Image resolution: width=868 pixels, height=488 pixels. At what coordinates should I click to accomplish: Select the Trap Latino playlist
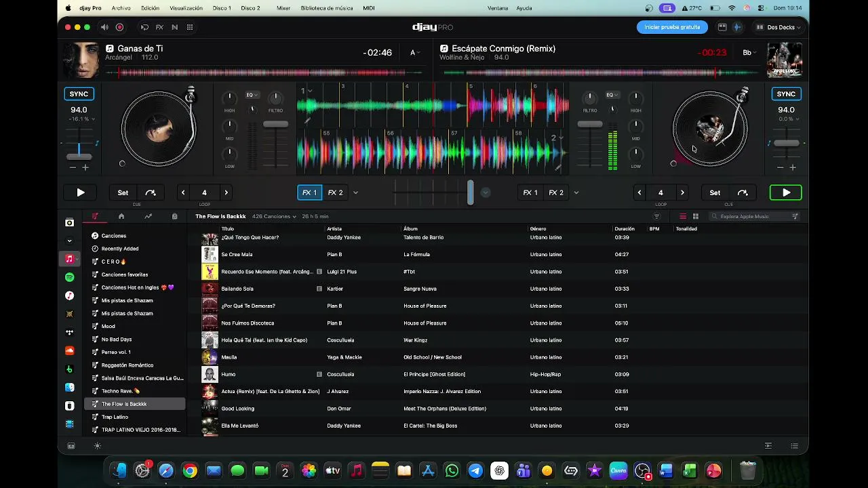tap(134, 417)
